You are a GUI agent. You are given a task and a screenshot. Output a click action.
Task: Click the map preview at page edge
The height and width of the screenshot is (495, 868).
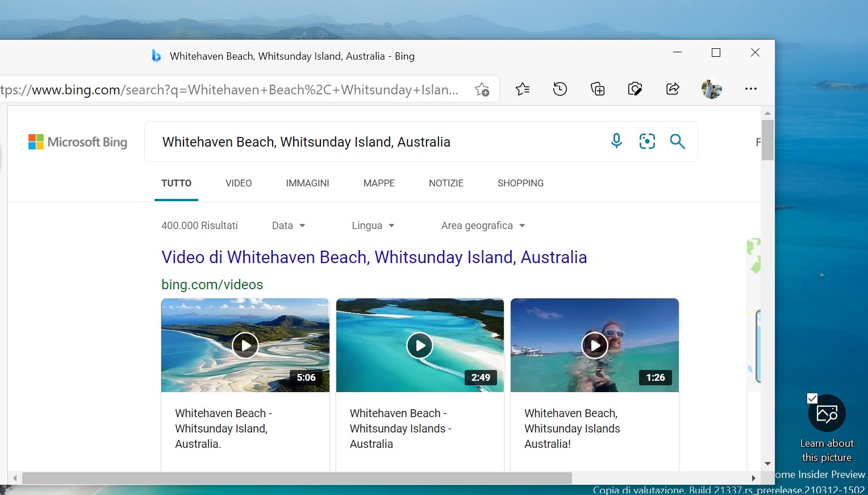[x=754, y=314]
